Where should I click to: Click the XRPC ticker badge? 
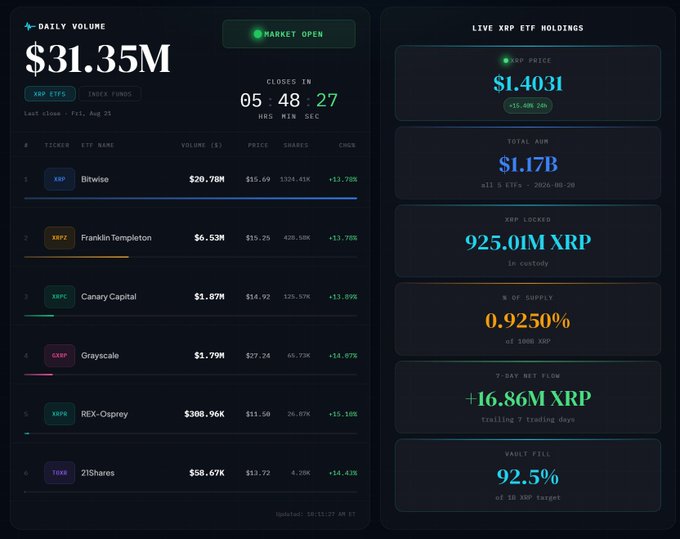click(59, 297)
